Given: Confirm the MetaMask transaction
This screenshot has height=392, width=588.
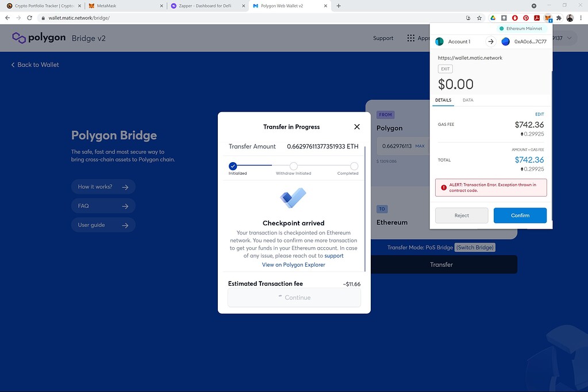Looking at the screenshot, I should point(520,215).
